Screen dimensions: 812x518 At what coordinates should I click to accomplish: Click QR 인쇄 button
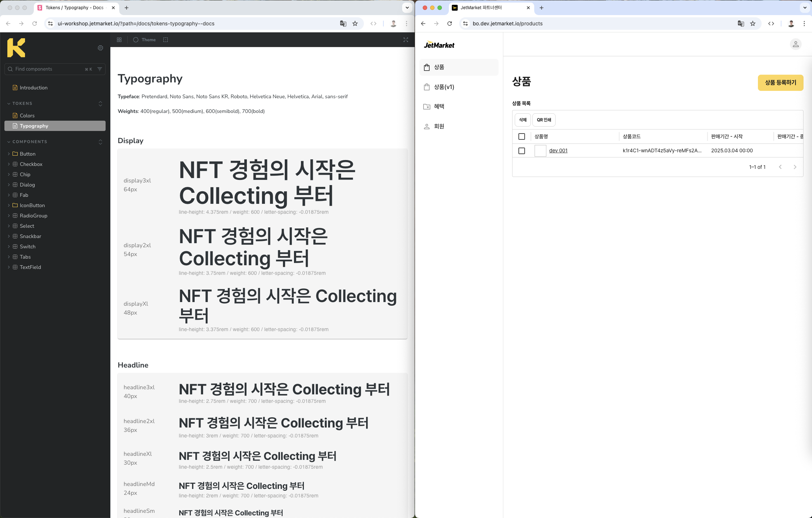(x=544, y=120)
